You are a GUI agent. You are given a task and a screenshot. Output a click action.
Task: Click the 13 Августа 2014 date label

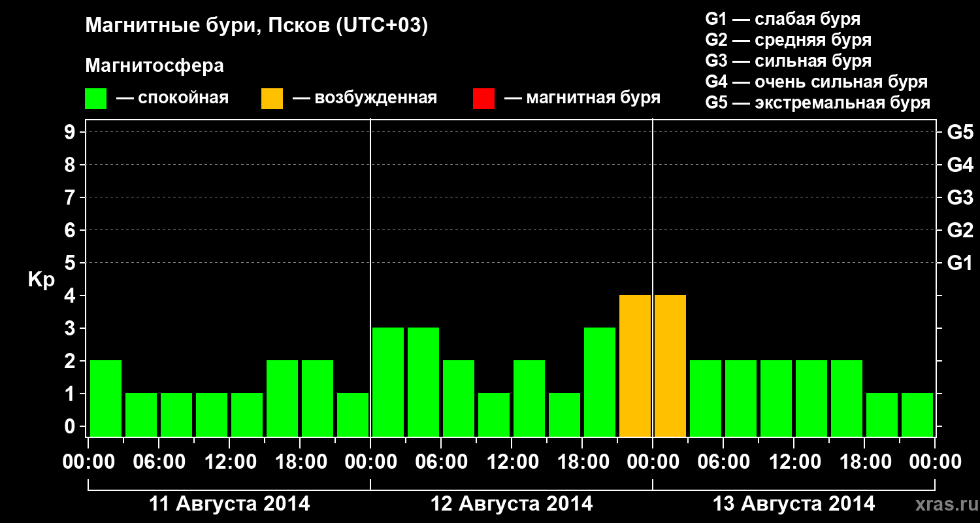pyautogui.click(x=794, y=504)
